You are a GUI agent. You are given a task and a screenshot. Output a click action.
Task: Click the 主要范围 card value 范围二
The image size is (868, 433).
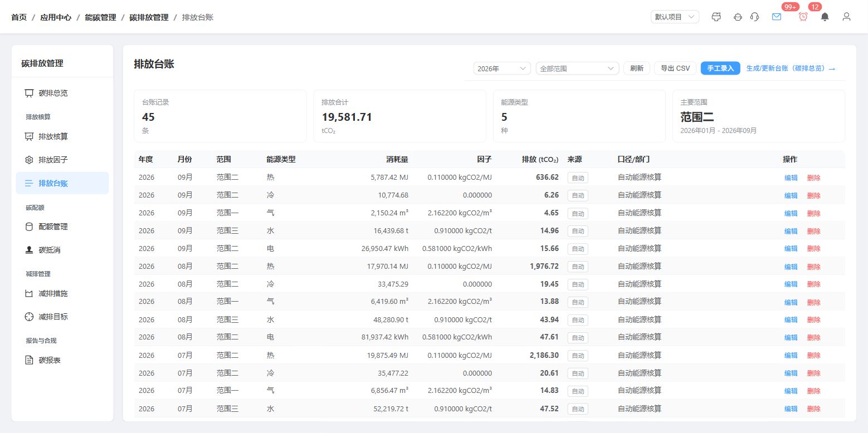pos(698,117)
